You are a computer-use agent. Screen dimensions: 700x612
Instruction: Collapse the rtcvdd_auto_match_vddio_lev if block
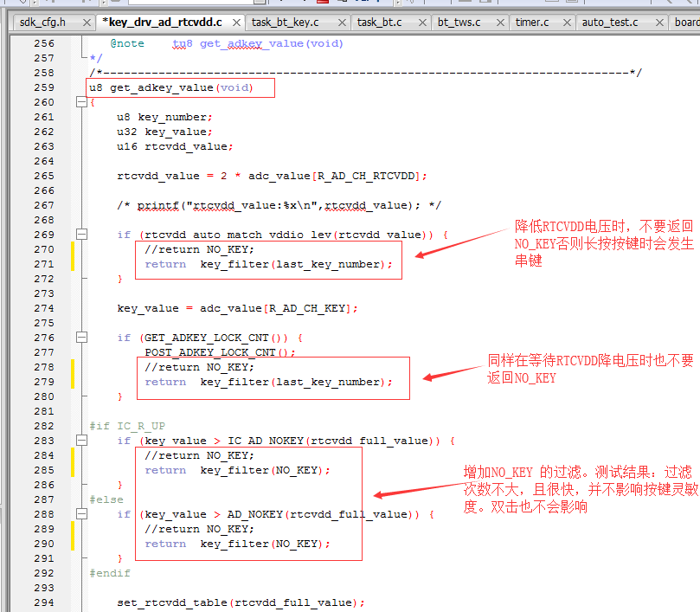point(81,235)
